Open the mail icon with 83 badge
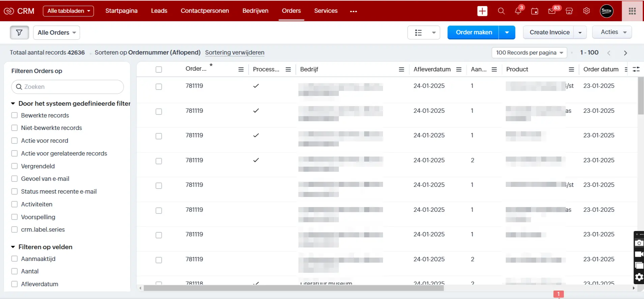This screenshot has height=299, width=644. tap(552, 11)
